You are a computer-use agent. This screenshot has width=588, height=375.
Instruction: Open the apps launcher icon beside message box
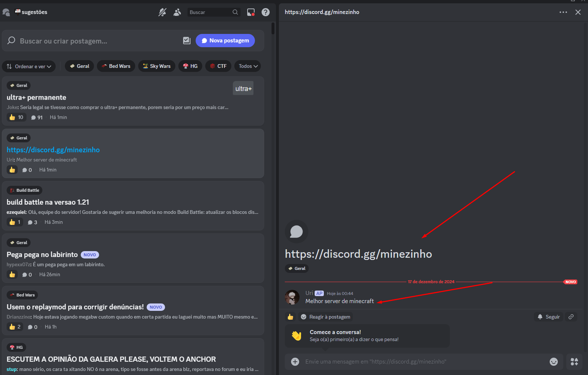[574, 362]
